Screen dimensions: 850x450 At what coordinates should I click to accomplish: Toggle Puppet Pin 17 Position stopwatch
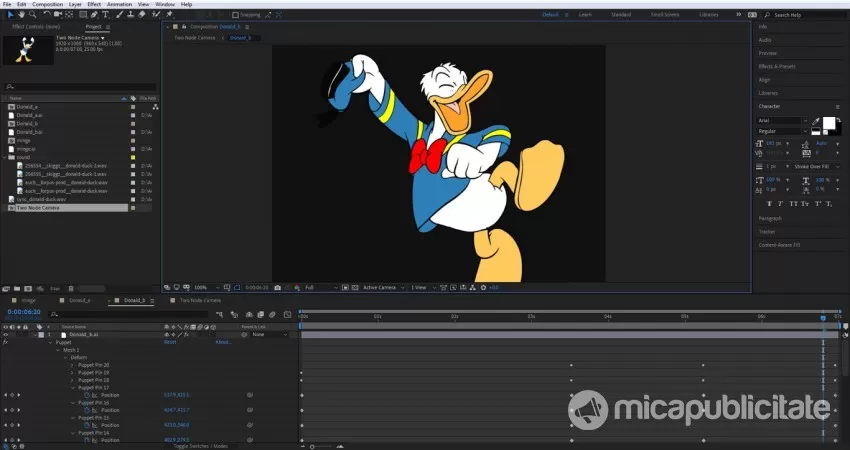tap(87, 395)
